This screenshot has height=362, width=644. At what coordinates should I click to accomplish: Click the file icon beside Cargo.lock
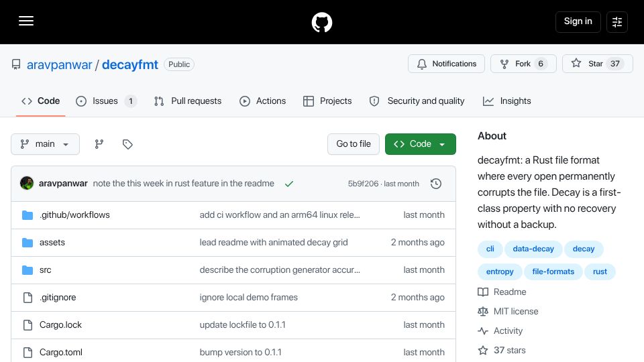pyautogui.click(x=28, y=325)
